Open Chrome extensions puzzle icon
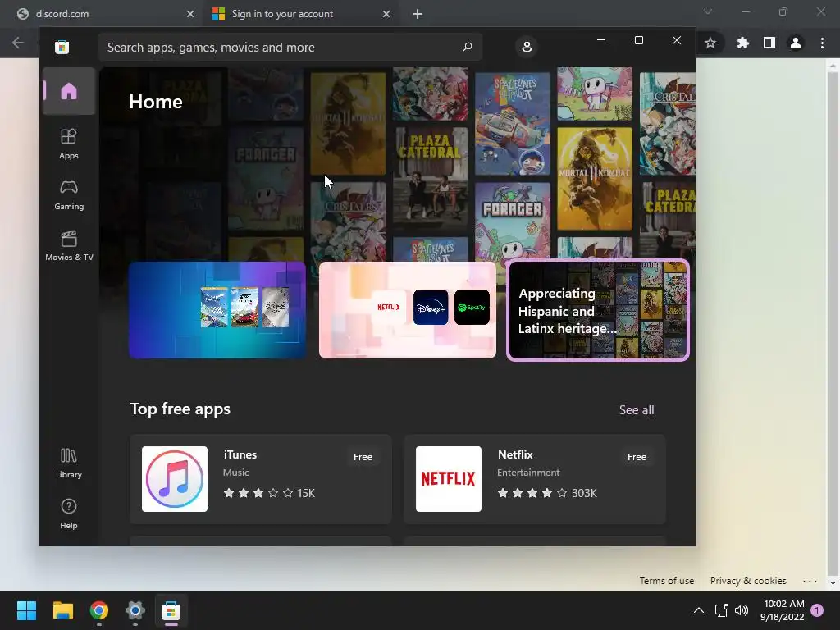Viewport: 840px width, 630px height. pyautogui.click(x=742, y=43)
